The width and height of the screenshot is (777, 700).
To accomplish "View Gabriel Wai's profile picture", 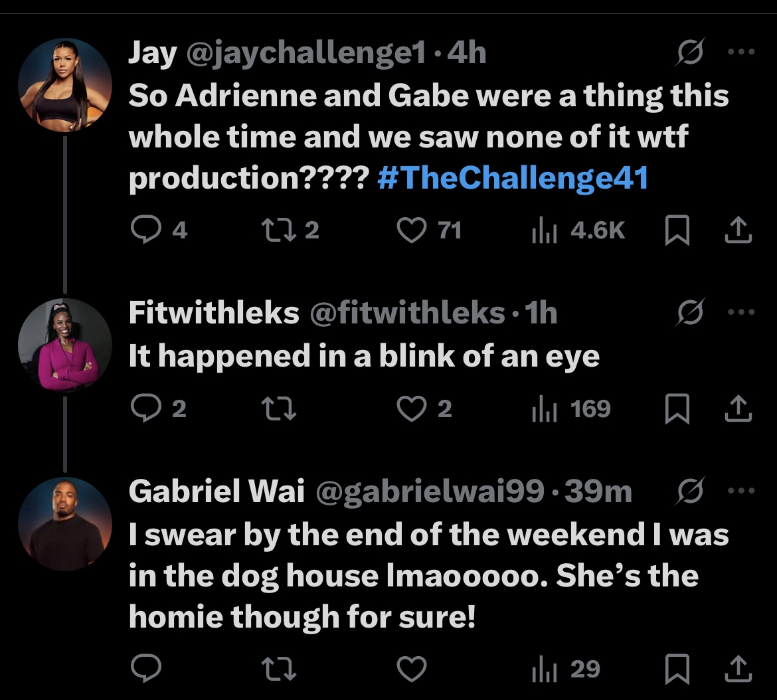I will (65, 523).
